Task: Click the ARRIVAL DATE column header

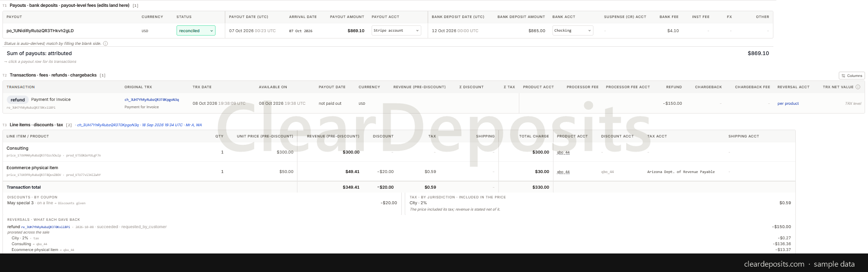Action: tap(303, 17)
